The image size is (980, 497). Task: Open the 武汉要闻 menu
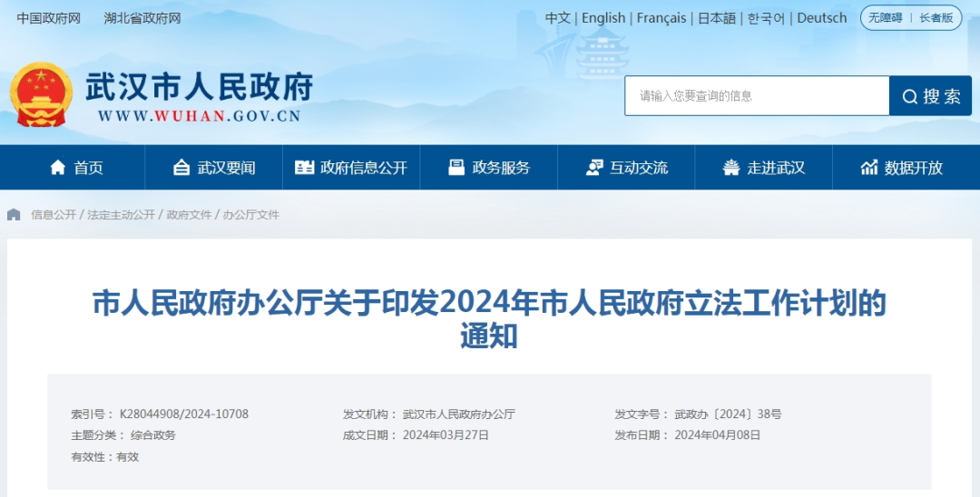click(x=226, y=168)
